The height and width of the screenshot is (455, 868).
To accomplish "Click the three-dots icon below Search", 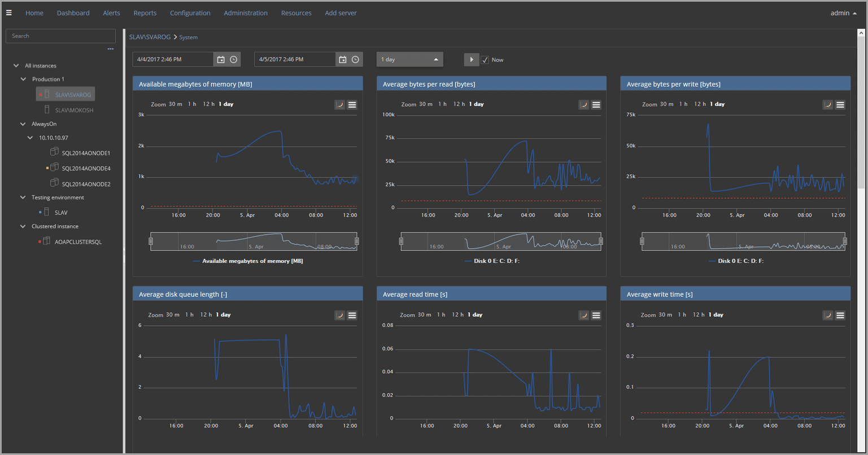I will coord(111,49).
